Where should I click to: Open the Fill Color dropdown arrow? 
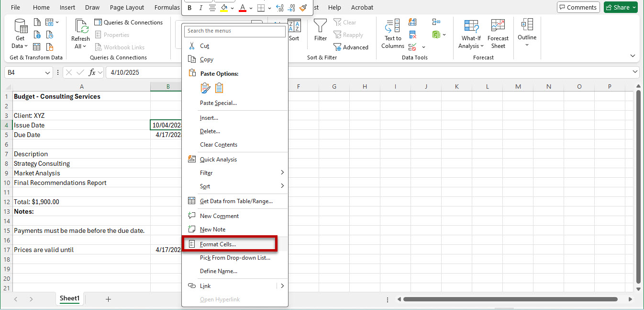pos(232,8)
